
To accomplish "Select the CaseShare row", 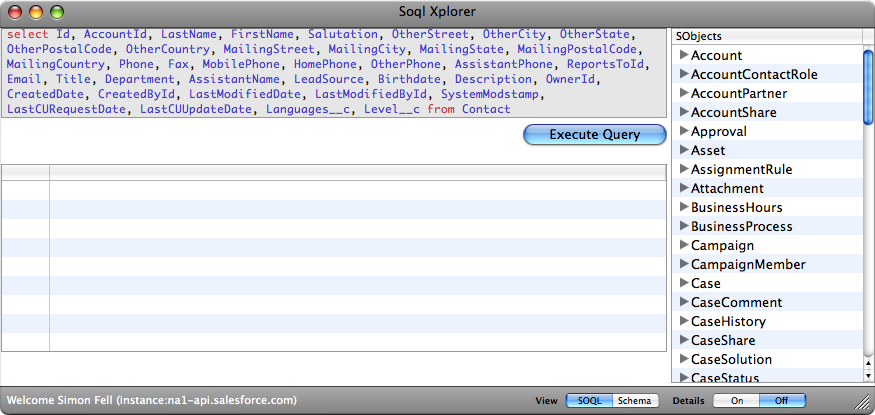I will point(767,340).
